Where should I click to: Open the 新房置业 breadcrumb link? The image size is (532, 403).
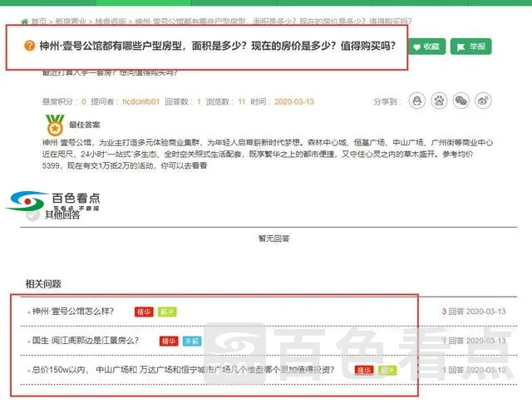click(x=70, y=22)
